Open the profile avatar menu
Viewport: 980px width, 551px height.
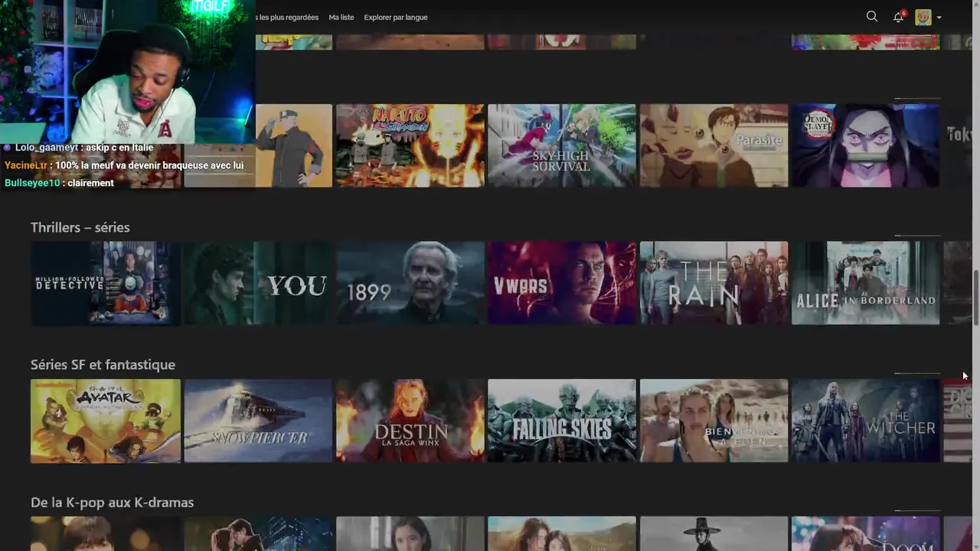click(x=923, y=17)
